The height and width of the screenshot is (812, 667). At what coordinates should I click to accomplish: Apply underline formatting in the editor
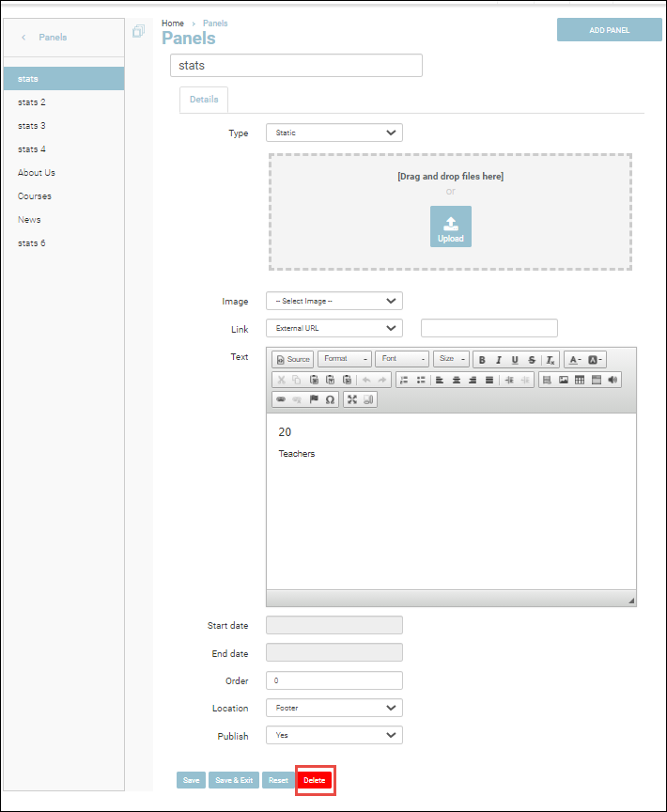pyautogui.click(x=515, y=360)
